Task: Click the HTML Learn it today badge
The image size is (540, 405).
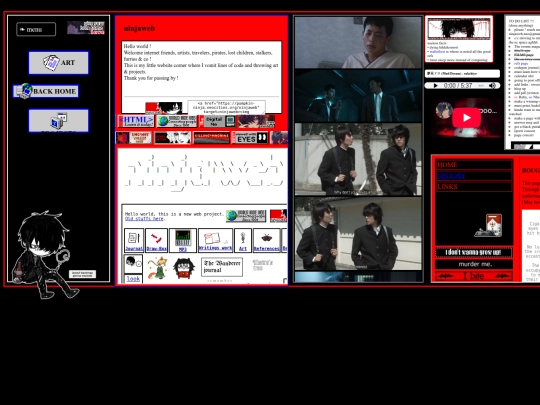Action: (x=136, y=121)
